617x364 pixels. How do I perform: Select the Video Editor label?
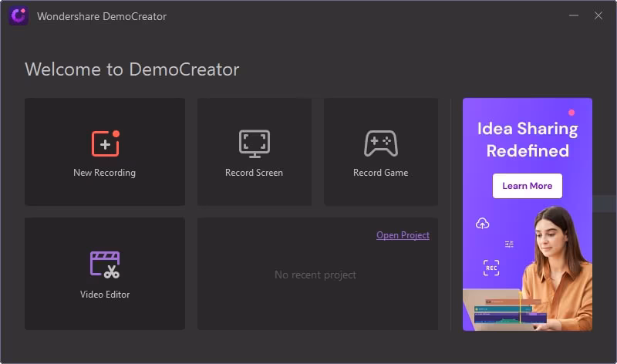tap(105, 295)
